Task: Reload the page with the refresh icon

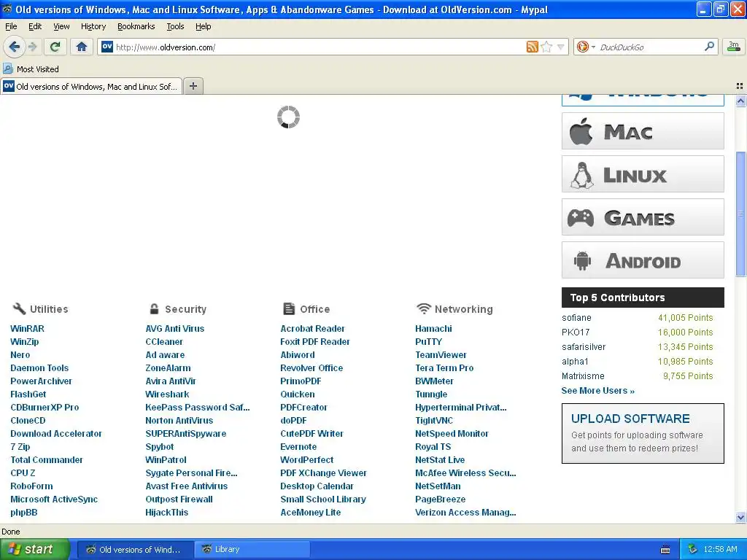Action: click(55, 47)
